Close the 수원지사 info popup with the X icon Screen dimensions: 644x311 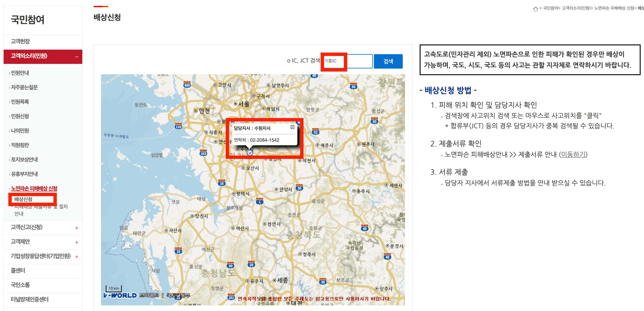[292, 127]
